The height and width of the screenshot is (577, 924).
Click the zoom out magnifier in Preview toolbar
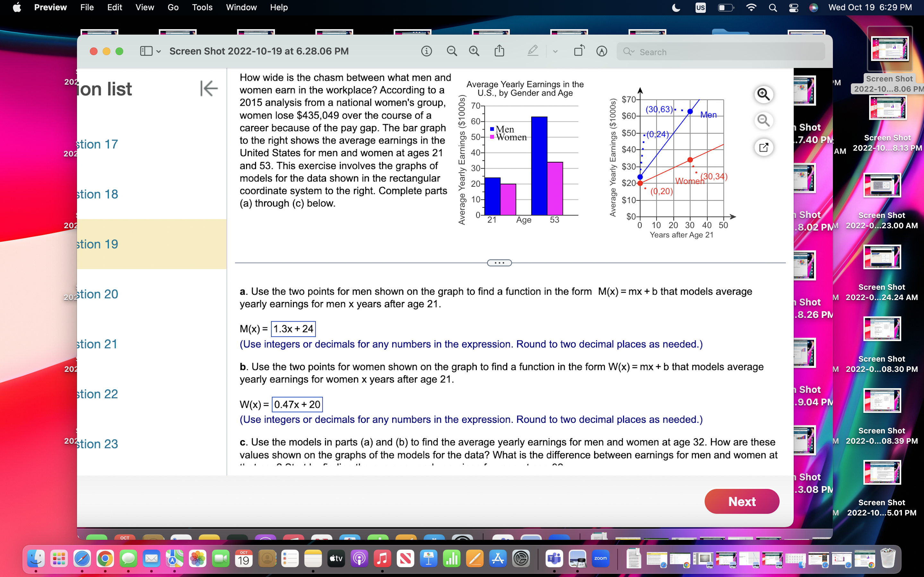452,51
